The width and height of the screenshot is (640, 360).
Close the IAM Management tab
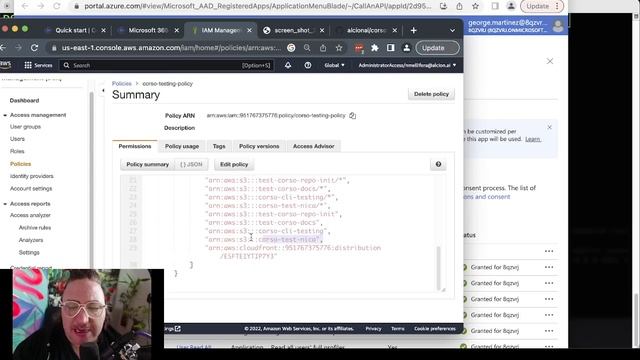(x=249, y=30)
